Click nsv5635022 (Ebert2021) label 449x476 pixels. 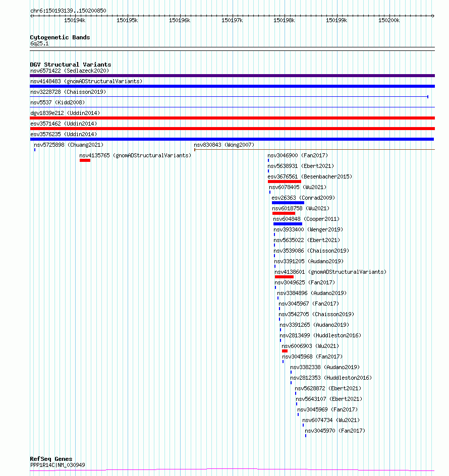click(x=307, y=241)
